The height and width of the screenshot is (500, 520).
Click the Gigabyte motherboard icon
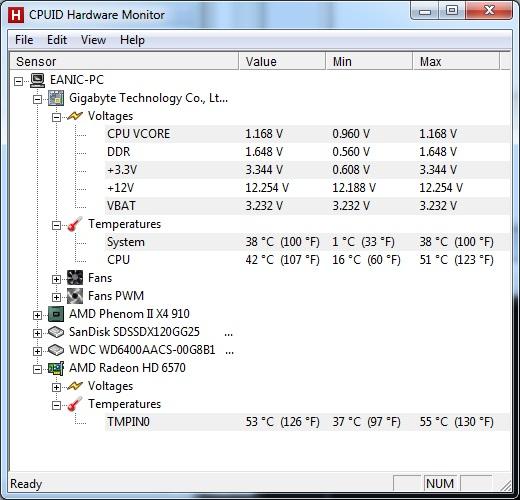(x=56, y=98)
